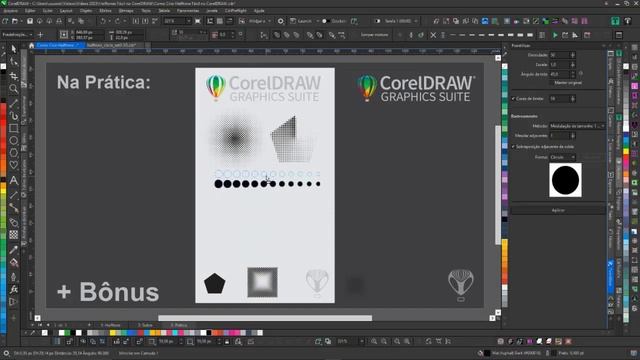Open the Ajuda menu
This screenshot has width=640, height=360.
pos(259,11)
